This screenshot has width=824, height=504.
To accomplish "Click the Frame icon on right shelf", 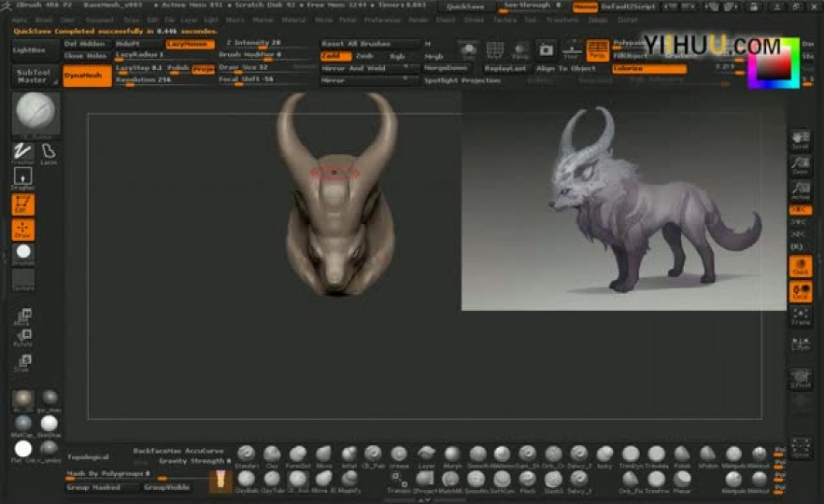I will [801, 316].
